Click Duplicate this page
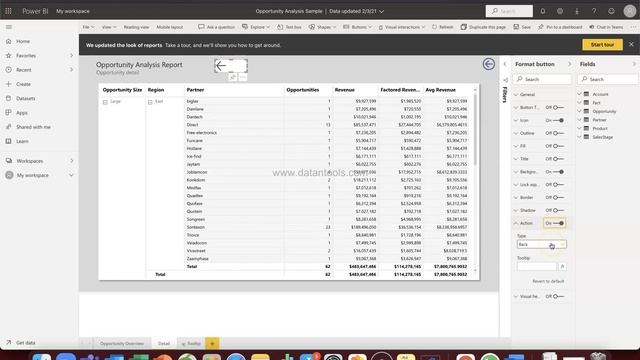Viewport: 640px width, 360px height. coord(483,27)
